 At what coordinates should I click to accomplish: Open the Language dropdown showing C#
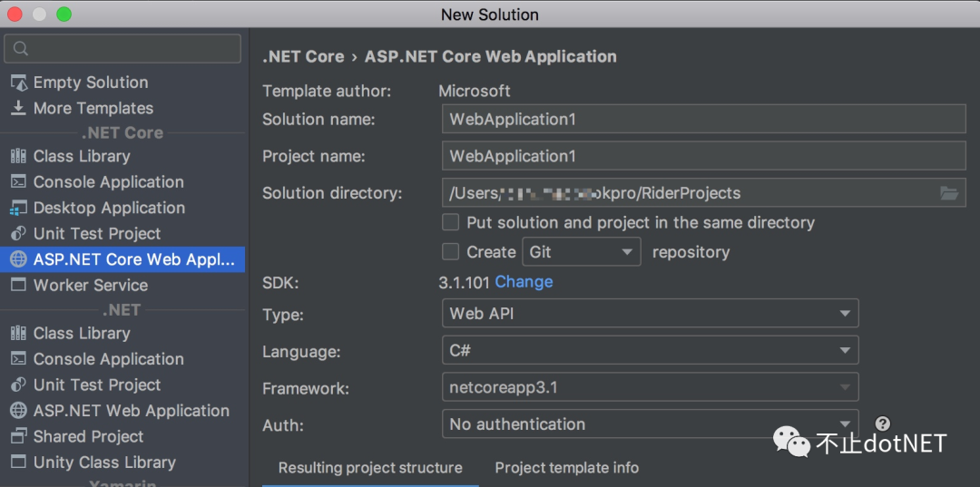pyautogui.click(x=649, y=350)
